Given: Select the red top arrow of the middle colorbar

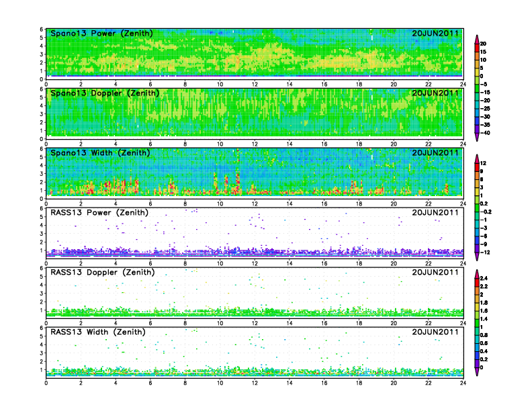Looking at the screenshot, I should point(478,158).
